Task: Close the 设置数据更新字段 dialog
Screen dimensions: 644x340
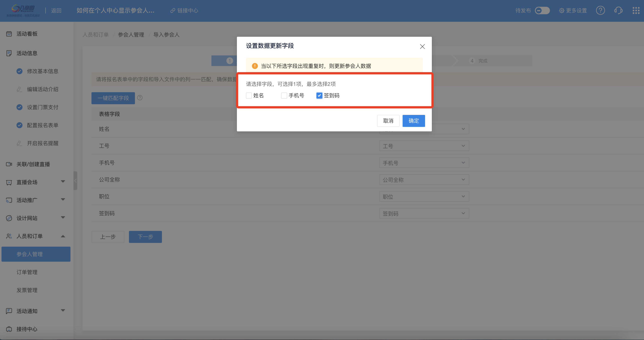Action: [422, 46]
